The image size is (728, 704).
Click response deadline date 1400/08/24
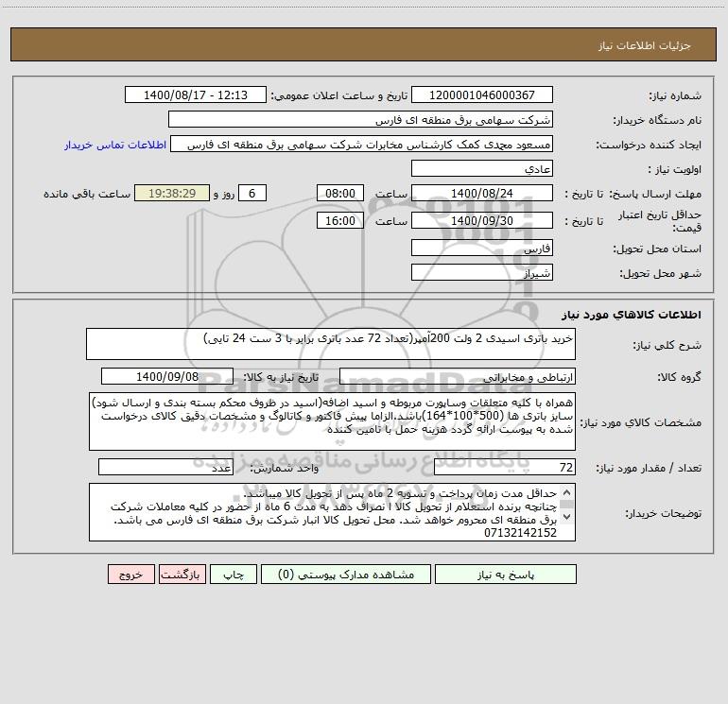tap(482, 193)
